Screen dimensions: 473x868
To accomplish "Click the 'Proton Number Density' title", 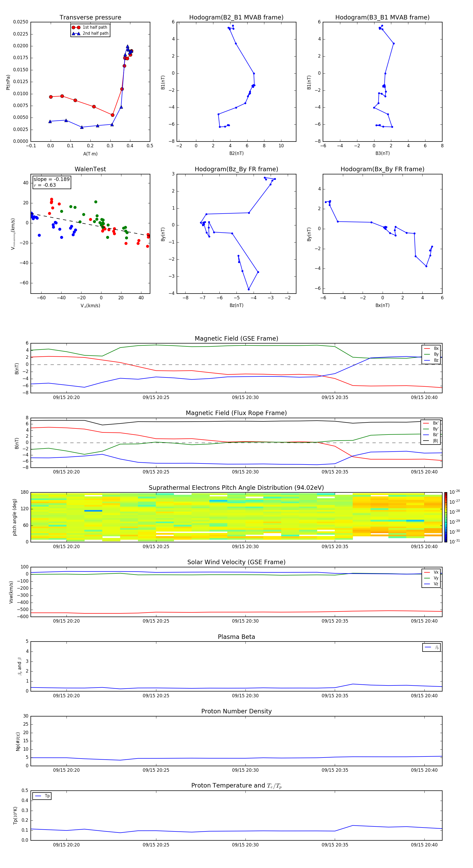I will coord(236,711).
